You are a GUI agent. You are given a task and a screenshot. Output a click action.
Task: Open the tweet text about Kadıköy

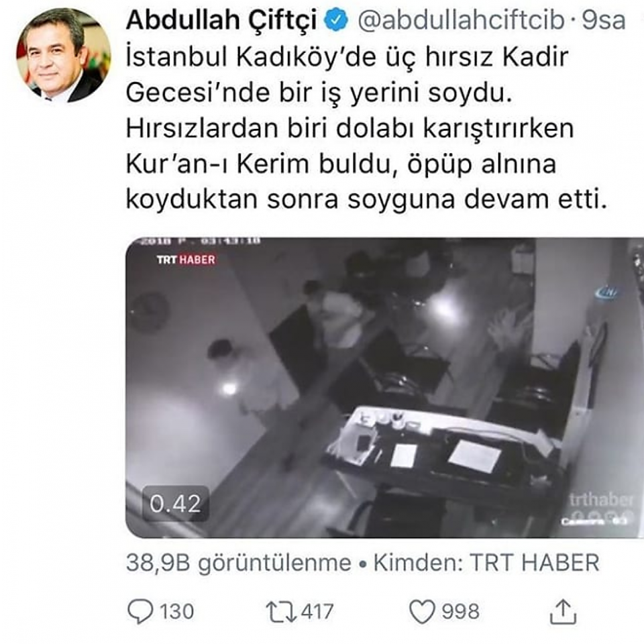pos(366,128)
